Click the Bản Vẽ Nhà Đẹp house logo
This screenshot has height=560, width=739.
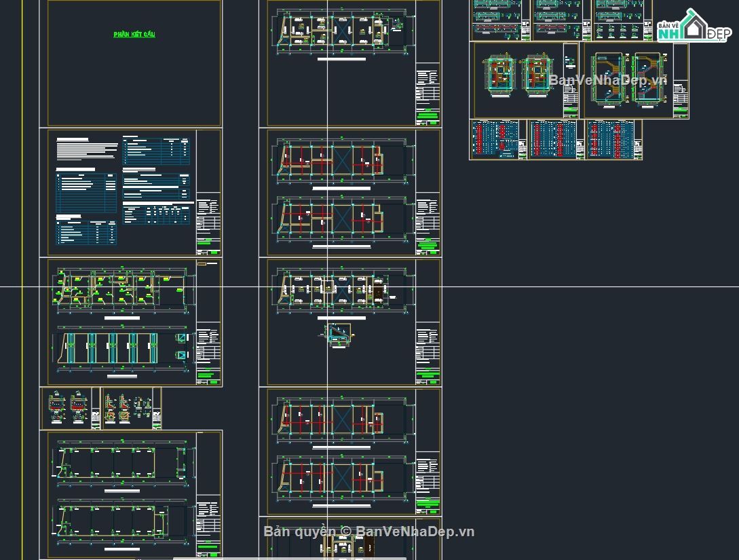coord(694,26)
